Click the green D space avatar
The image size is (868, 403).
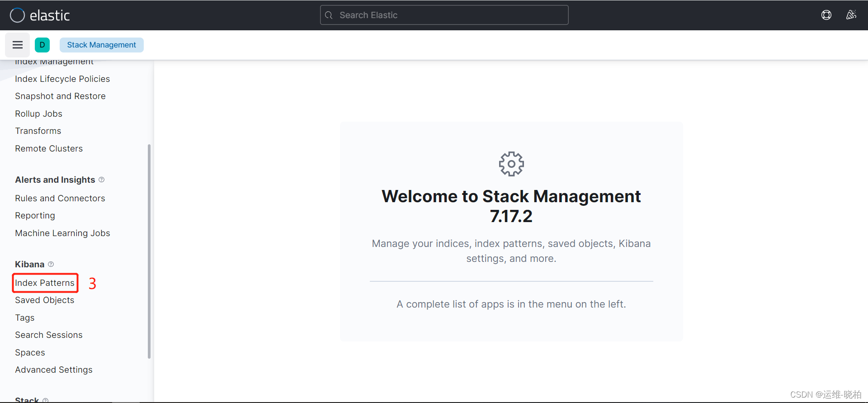coord(42,45)
